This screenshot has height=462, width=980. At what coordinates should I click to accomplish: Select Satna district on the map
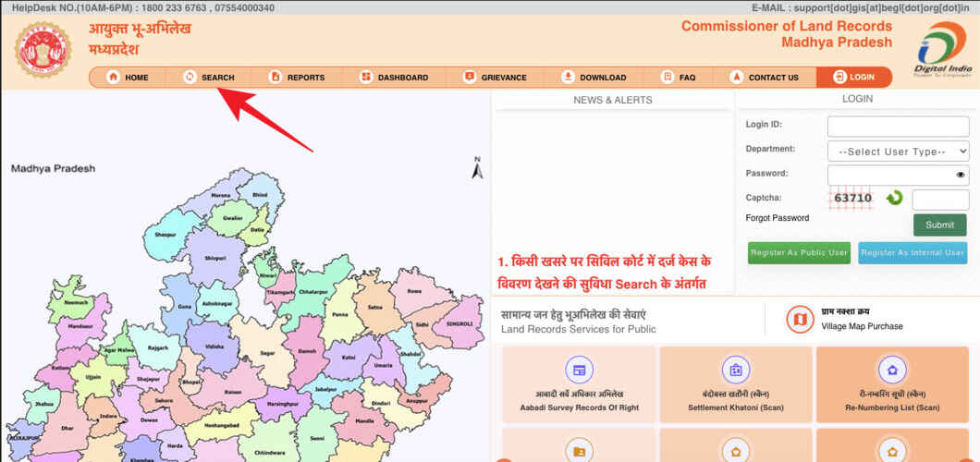pyautogui.click(x=374, y=307)
